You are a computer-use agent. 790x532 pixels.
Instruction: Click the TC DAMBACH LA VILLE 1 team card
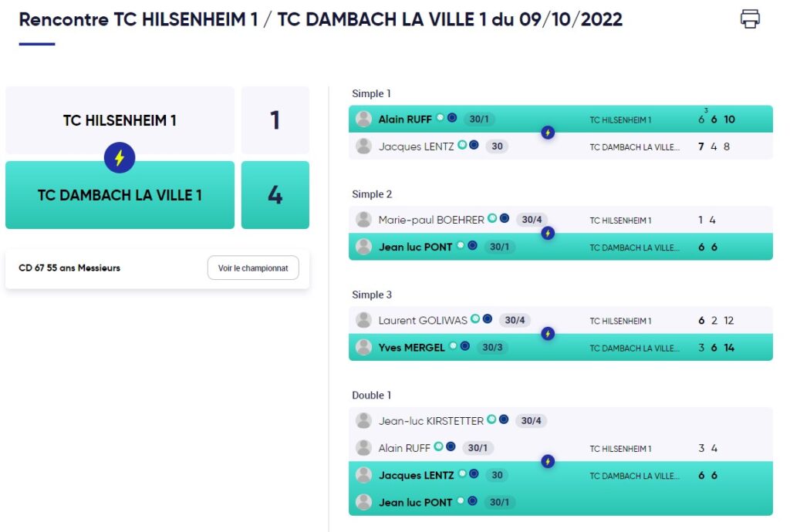click(120, 195)
